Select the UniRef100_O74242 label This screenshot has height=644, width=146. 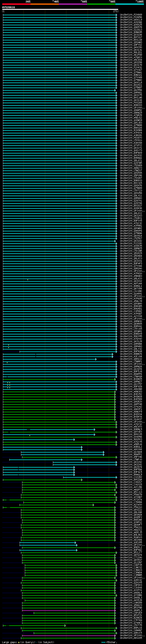pos(131,407)
